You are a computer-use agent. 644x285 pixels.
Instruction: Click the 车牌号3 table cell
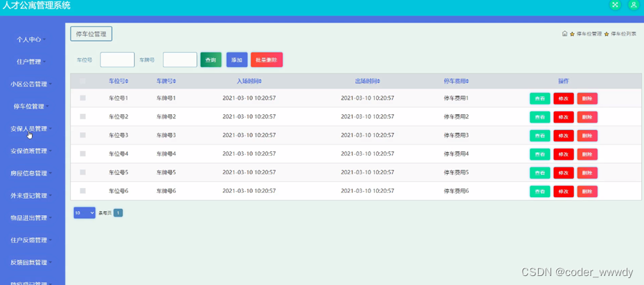166,135
